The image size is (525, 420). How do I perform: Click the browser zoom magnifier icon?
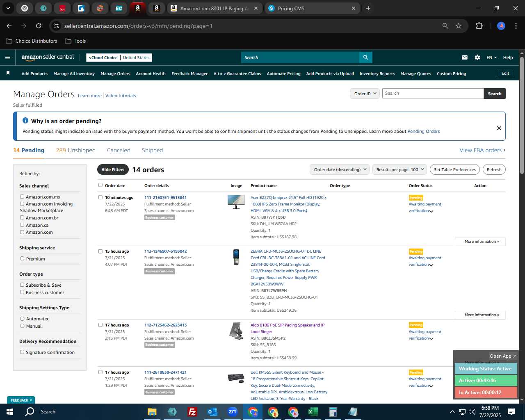(x=445, y=26)
